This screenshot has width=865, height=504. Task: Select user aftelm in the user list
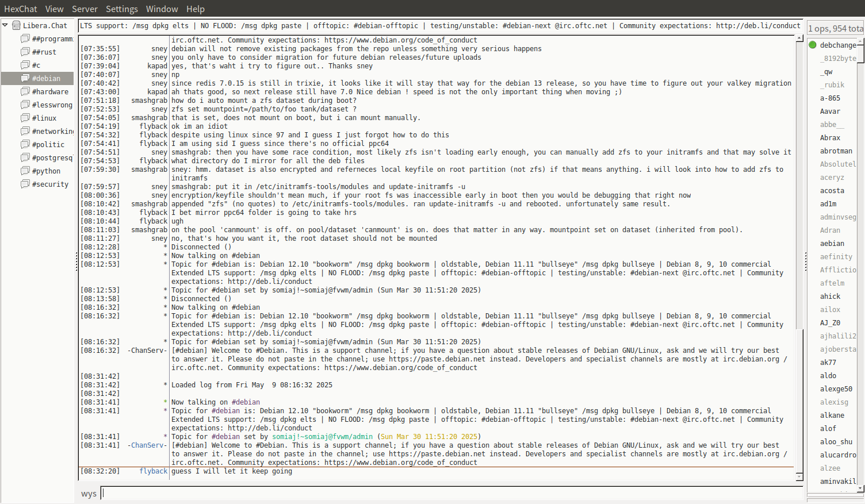(x=832, y=283)
